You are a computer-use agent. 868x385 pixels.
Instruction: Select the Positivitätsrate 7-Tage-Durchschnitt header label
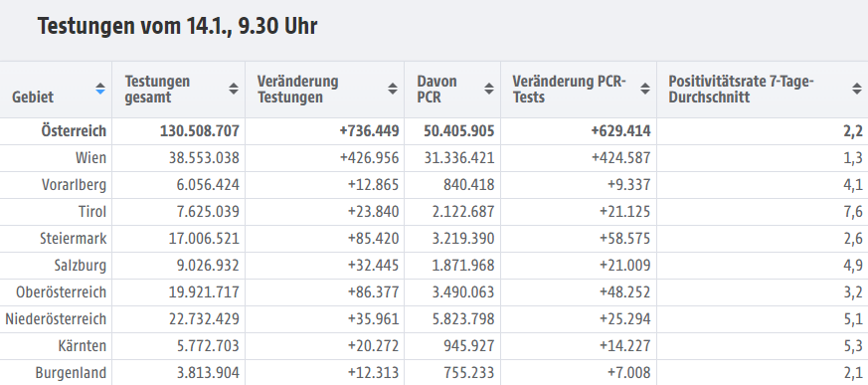pyautogui.click(x=741, y=90)
